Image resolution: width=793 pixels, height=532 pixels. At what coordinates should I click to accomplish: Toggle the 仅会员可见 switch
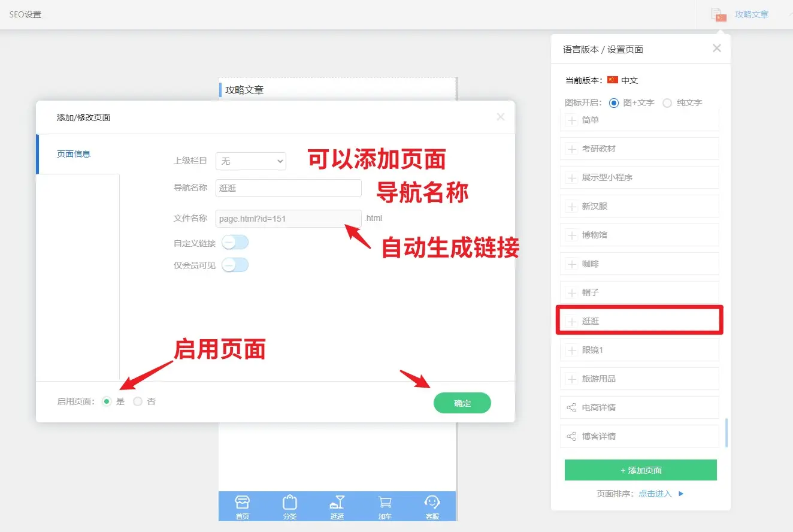[235, 265]
